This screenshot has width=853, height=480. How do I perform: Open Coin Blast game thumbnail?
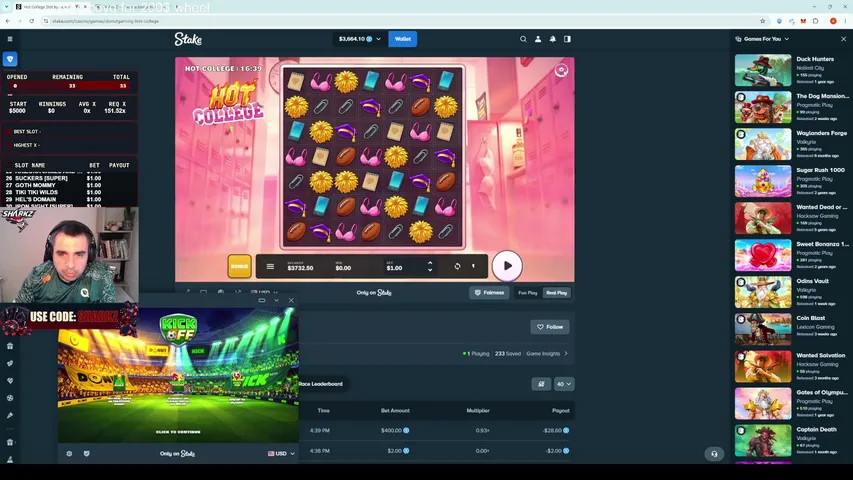(x=763, y=329)
